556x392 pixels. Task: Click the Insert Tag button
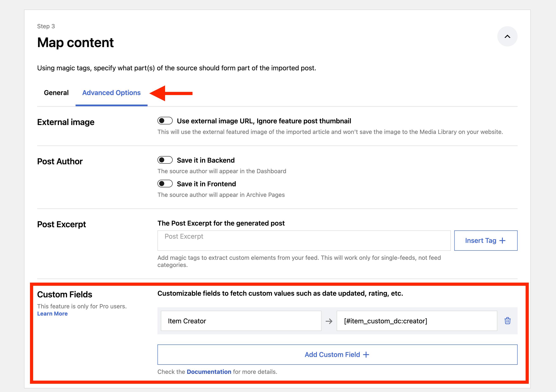[x=485, y=241]
